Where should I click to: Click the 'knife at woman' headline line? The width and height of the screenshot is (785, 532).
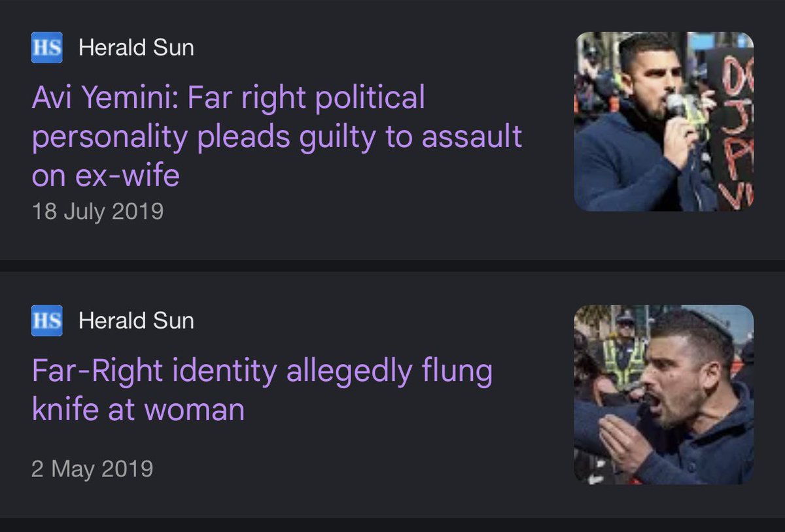138,409
